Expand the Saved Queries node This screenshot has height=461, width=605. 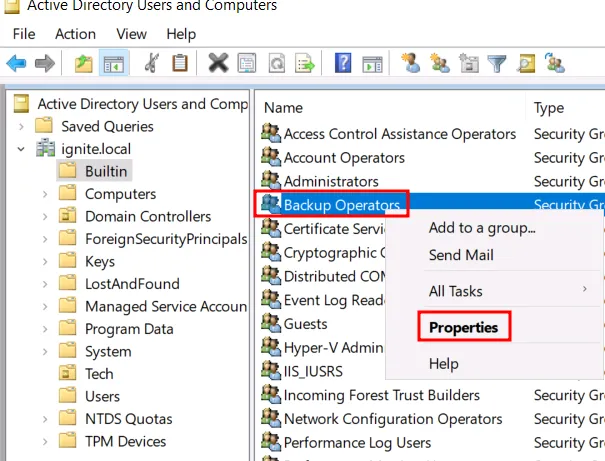[20, 126]
